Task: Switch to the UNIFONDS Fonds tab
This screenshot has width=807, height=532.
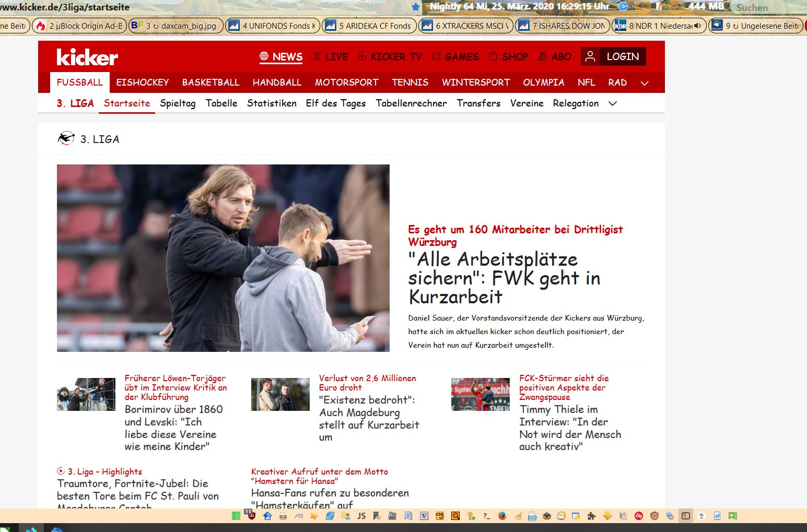Action: 273,26
